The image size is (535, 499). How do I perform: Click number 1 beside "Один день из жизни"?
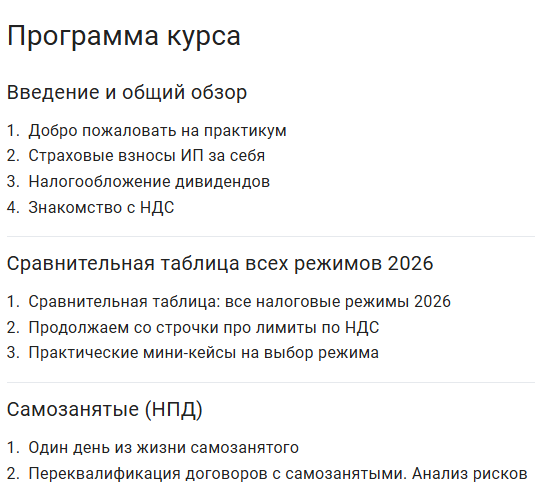click(13, 447)
